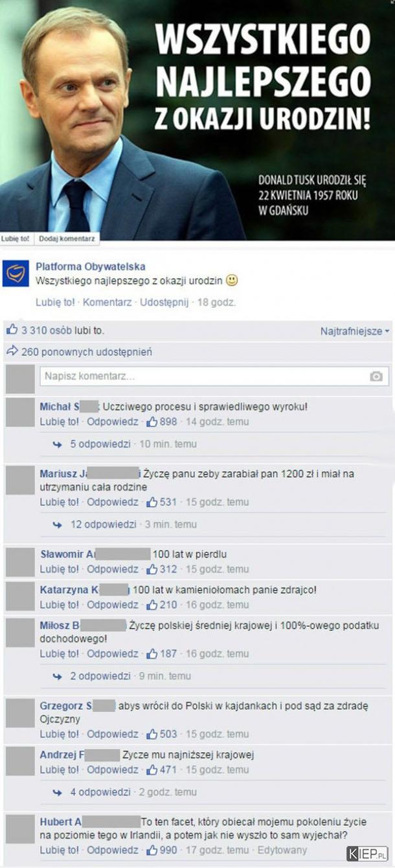Click the Donald Tusk birthday photo

(198, 120)
